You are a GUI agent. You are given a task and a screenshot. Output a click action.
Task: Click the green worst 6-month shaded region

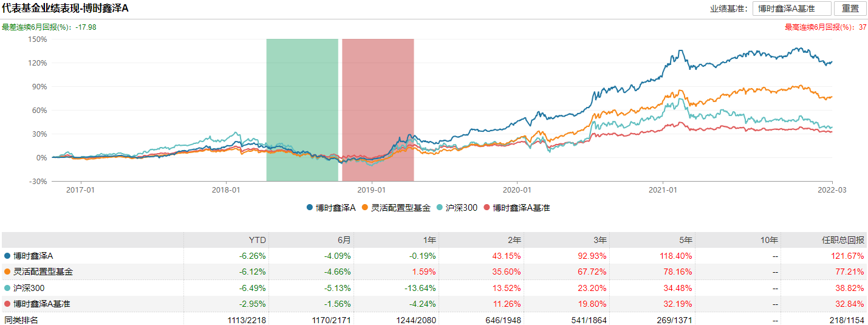[302, 110]
